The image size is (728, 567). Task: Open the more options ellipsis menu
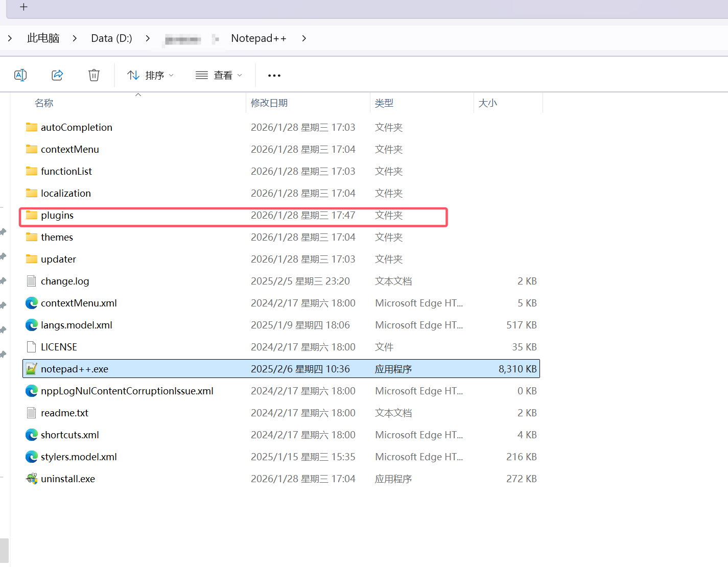tap(274, 76)
